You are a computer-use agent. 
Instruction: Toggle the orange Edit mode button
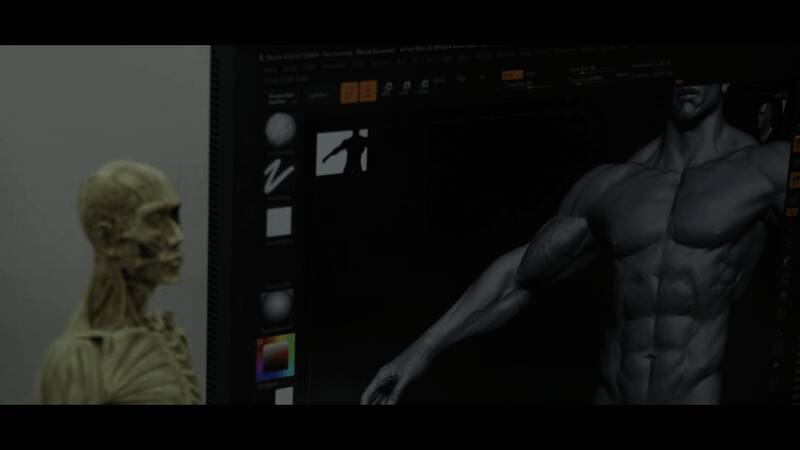point(349,92)
